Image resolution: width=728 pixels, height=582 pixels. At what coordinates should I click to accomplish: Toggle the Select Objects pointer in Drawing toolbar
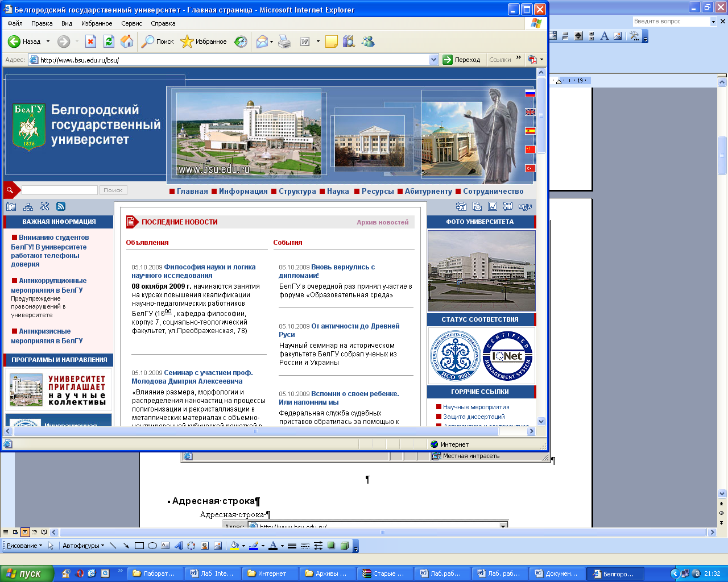pyautogui.click(x=51, y=546)
